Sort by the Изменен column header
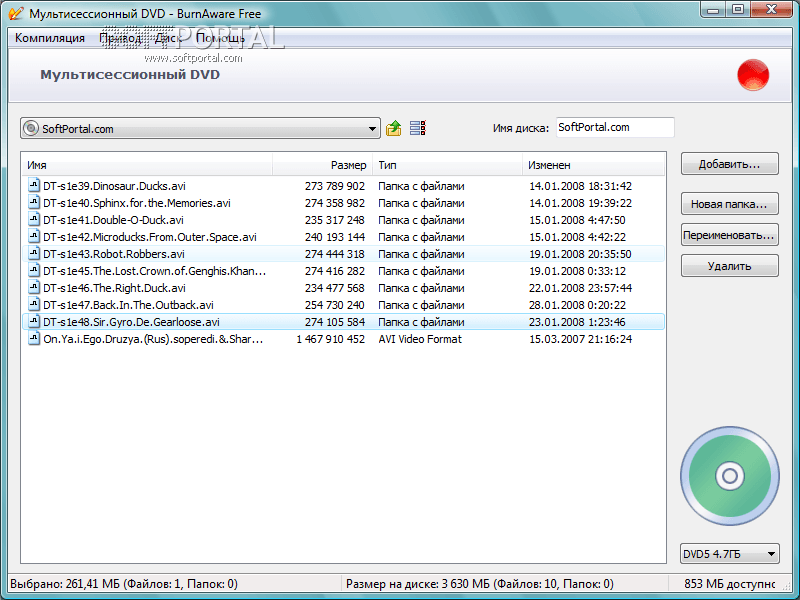Image resolution: width=800 pixels, height=600 pixels. [x=594, y=165]
